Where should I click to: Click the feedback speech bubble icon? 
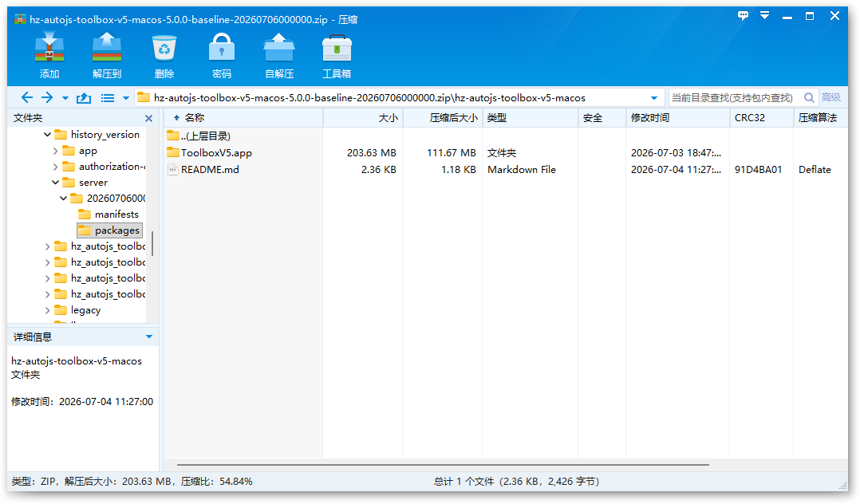pos(744,16)
